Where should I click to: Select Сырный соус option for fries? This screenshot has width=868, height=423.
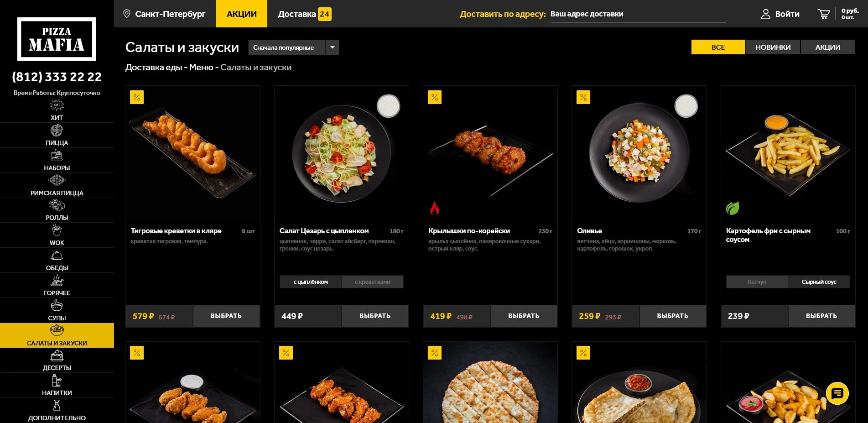[819, 282]
